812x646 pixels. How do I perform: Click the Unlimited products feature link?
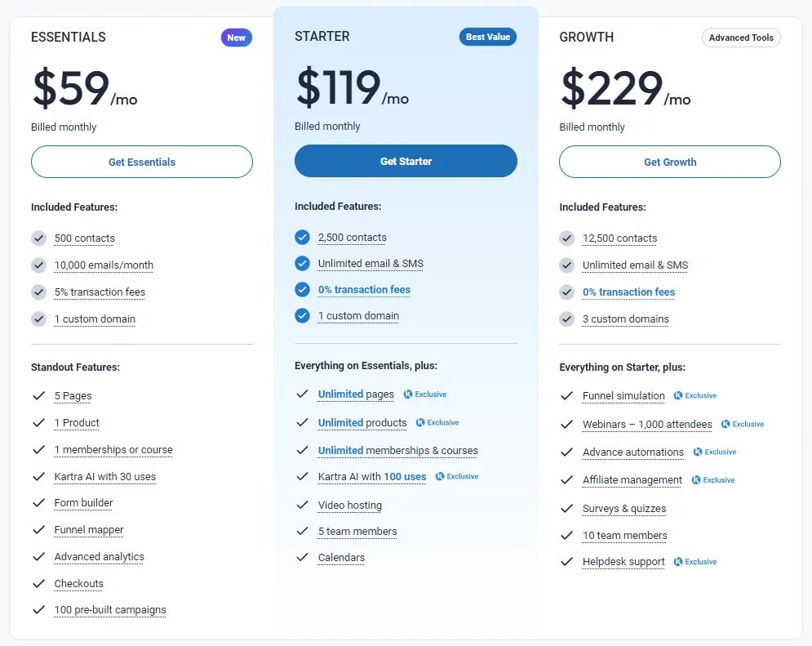362,423
